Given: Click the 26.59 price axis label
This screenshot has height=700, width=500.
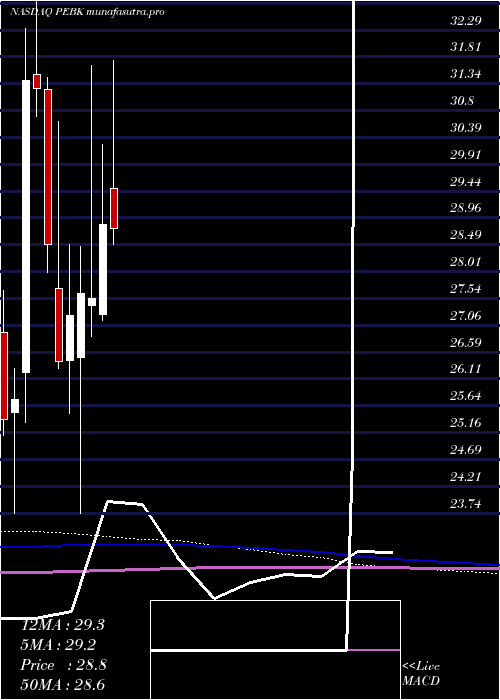Looking at the screenshot, I should click(466, 343).
